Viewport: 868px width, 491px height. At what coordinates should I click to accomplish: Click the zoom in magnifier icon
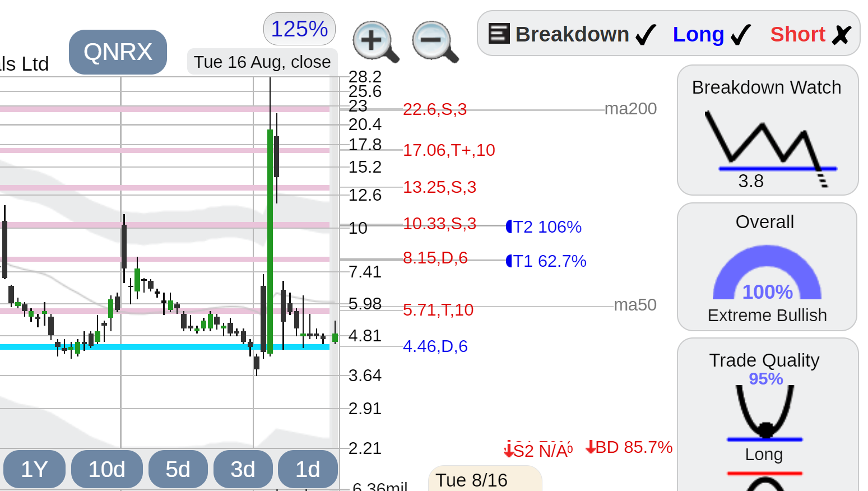[x=375, y=42]
